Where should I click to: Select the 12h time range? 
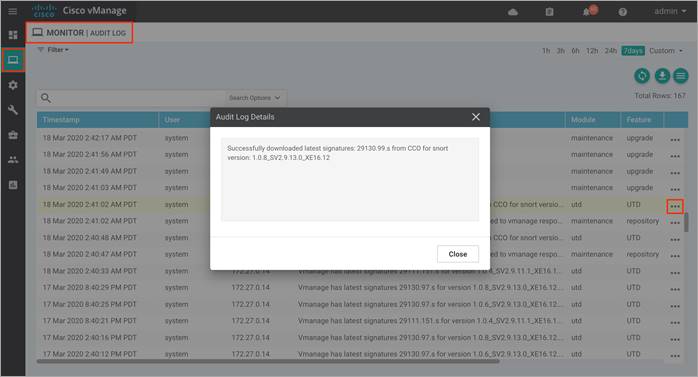pos(592,51)
